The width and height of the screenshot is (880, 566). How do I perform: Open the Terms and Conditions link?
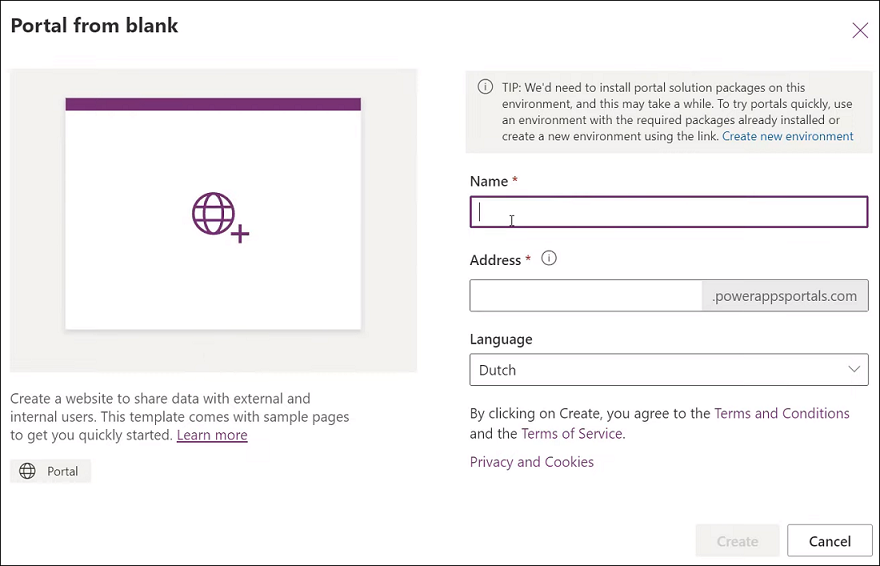point(781,413)
